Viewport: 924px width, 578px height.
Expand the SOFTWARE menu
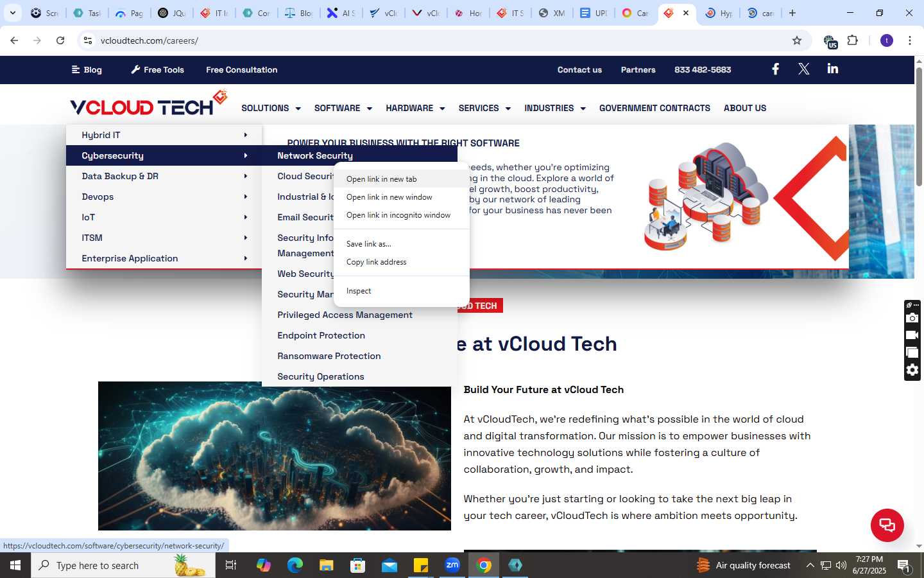coord(343,108)
